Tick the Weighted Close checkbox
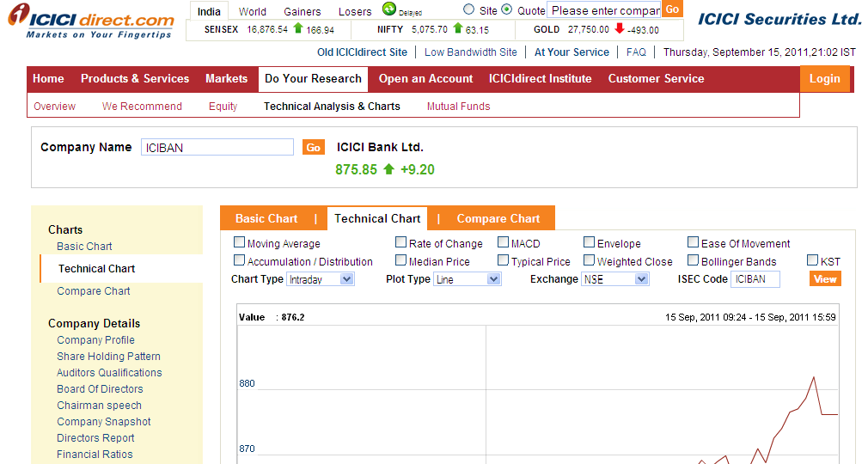 point(589,259)
